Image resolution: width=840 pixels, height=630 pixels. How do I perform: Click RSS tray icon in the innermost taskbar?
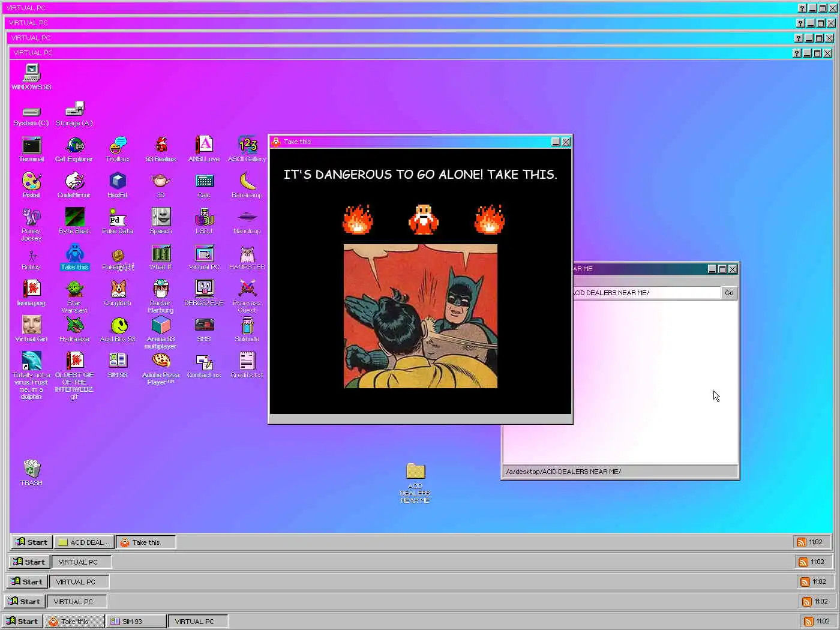[801, 542]
